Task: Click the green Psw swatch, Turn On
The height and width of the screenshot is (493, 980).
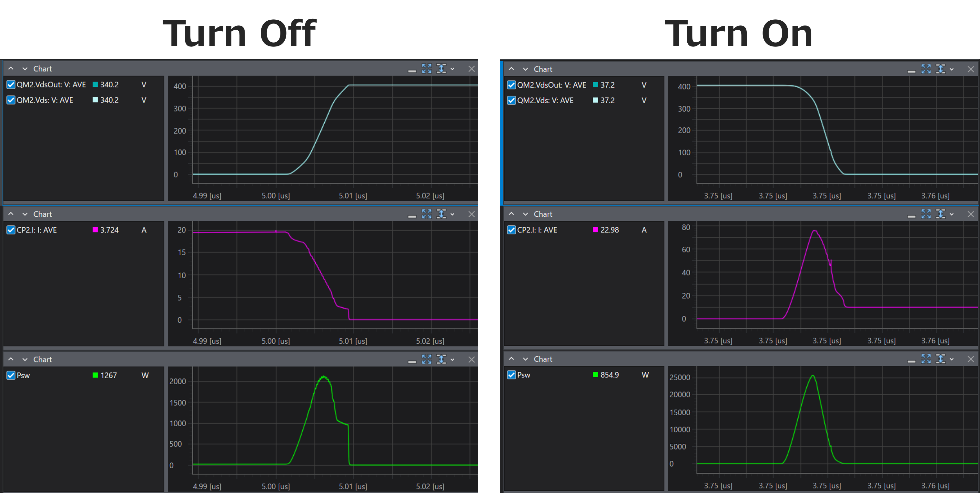Action: (x=595, y=374)
